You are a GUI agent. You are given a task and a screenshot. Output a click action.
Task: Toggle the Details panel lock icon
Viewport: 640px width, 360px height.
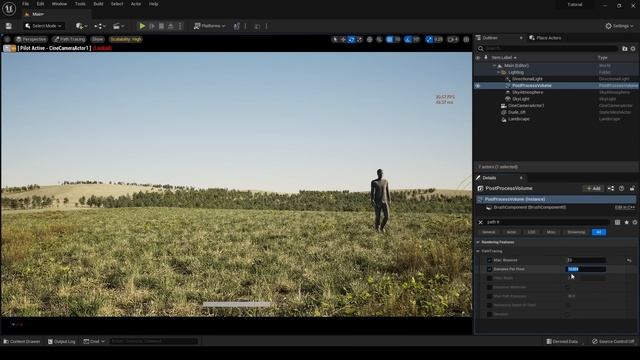(x=632, y=189)
